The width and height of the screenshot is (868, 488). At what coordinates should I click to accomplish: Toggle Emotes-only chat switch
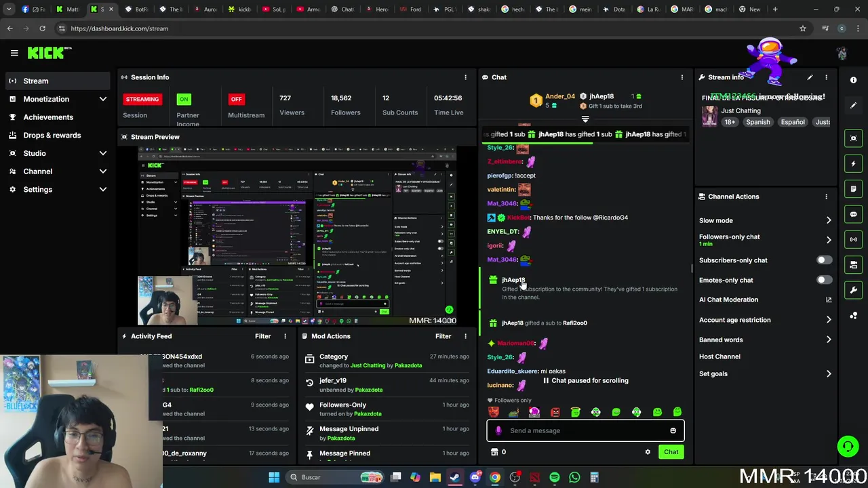pyautogui.click(x=824, y=280)
